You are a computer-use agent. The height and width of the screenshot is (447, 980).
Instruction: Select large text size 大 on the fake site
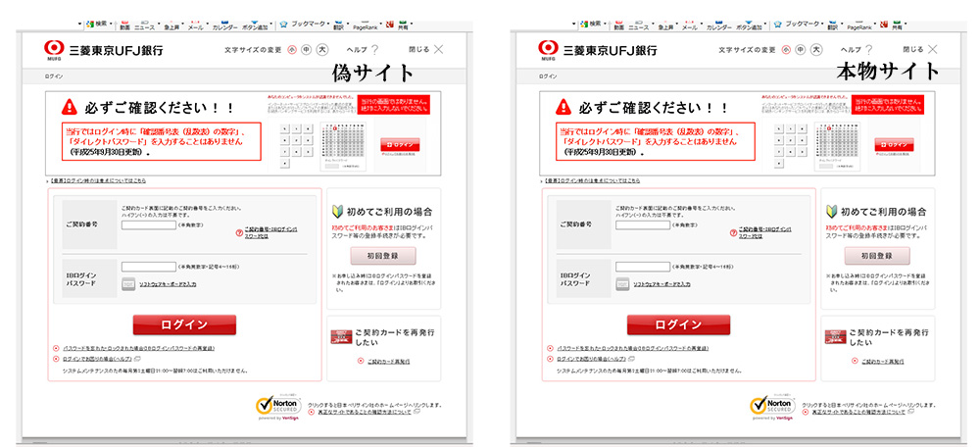(324, 49)
